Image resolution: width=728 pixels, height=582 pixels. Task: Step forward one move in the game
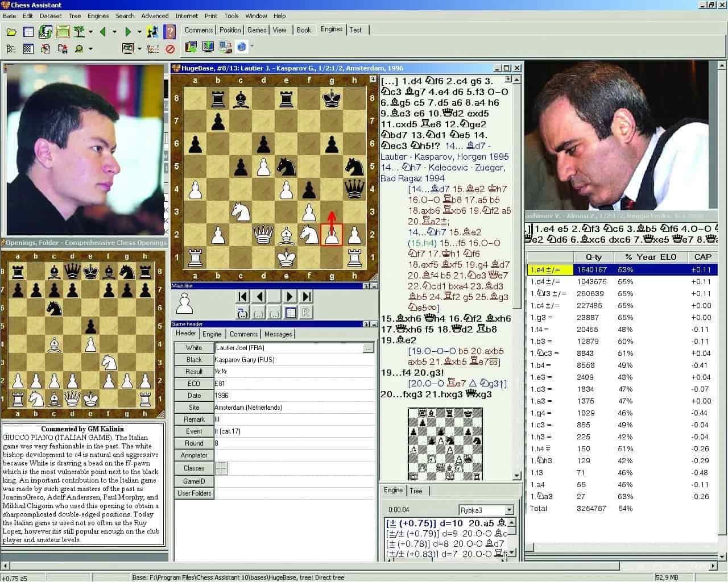(x=289, y=296)
